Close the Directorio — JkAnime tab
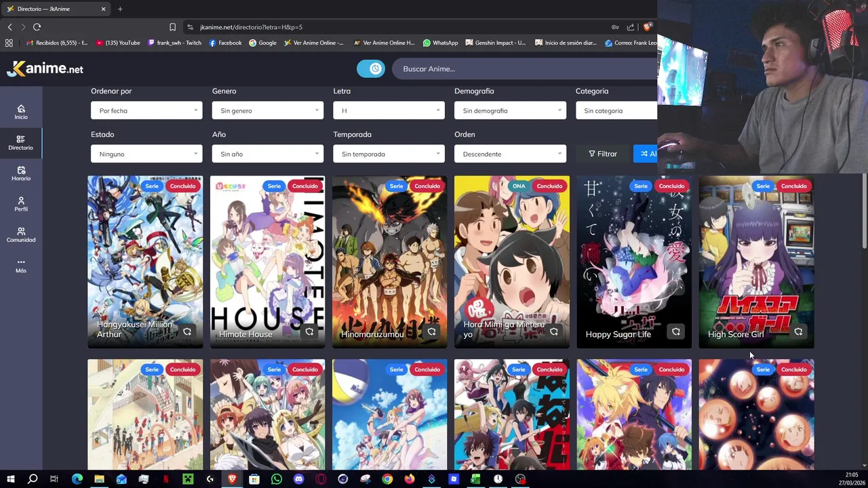The height and width of the screenshot is (488, 868). click(x=103, y=9)
